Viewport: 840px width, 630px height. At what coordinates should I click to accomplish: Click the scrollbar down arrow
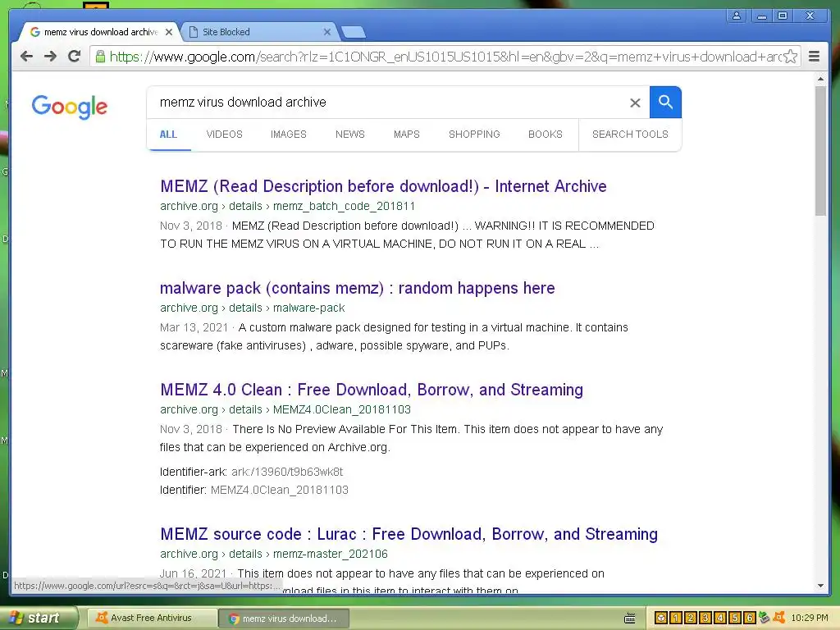click(x=820, y=586)
